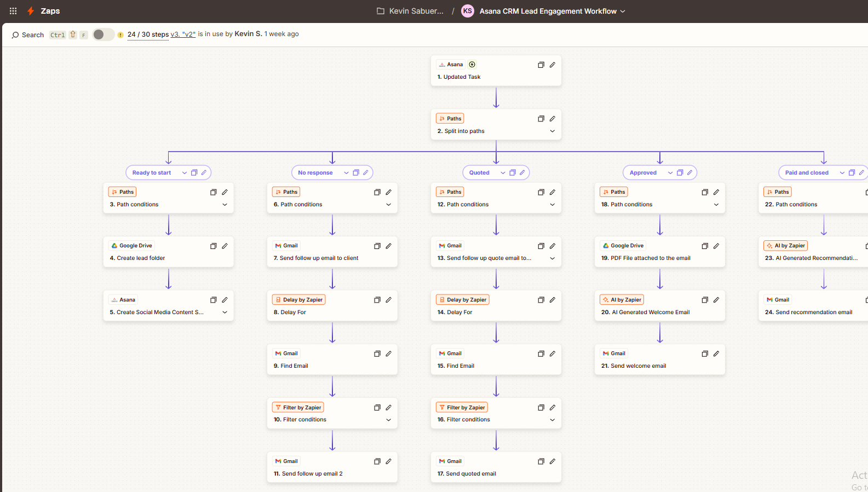Screen dimensions: 868x492
Task: Select the Filter by Zapier badge in step 16
Action: click(x=462, y=408)
